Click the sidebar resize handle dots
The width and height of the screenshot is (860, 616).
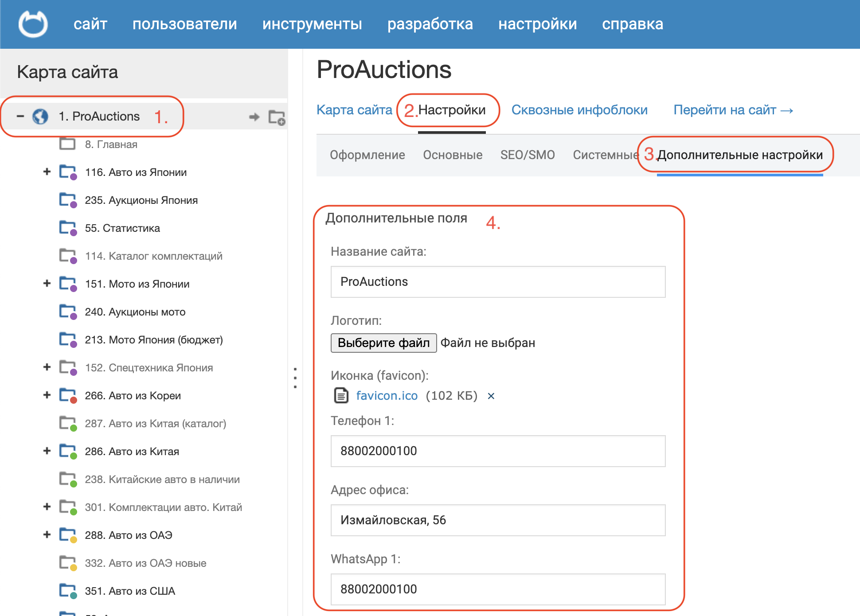tap(295, 378)
